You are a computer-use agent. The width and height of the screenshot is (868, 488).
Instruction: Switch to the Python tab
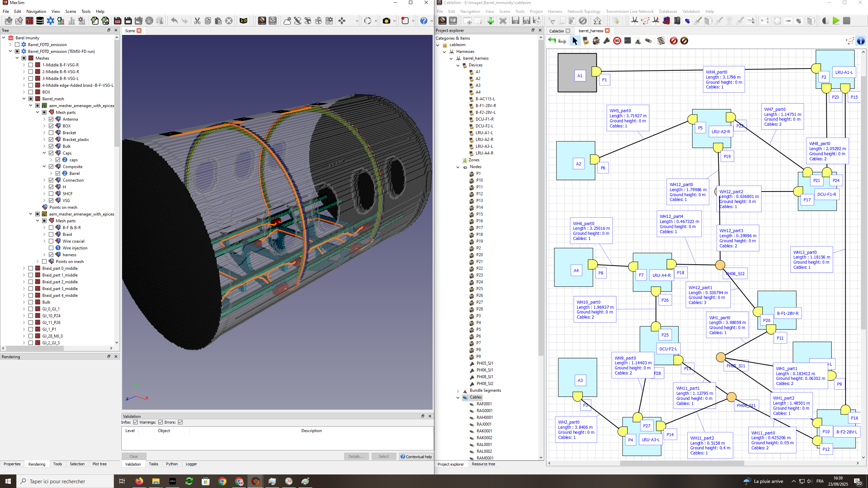tap(172, 464)
